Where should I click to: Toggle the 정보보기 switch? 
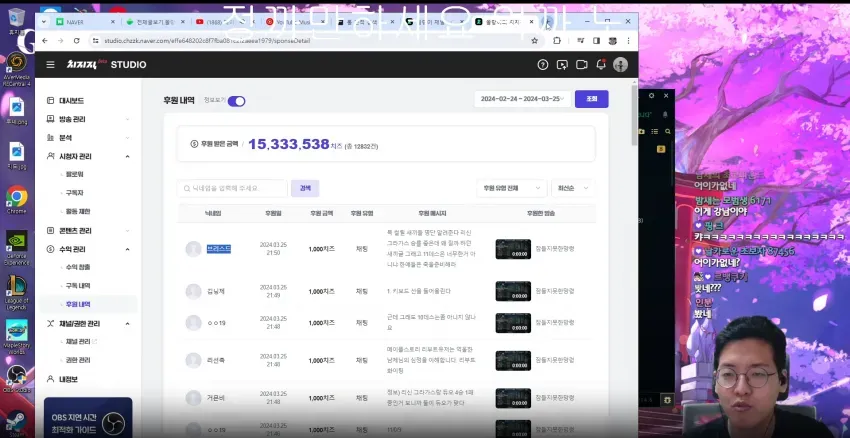click(236, 101)
